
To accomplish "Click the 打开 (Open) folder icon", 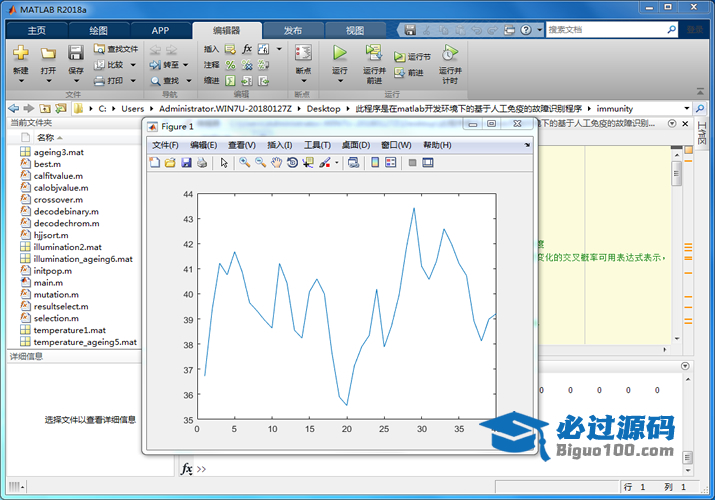I will tap(48, 53).
